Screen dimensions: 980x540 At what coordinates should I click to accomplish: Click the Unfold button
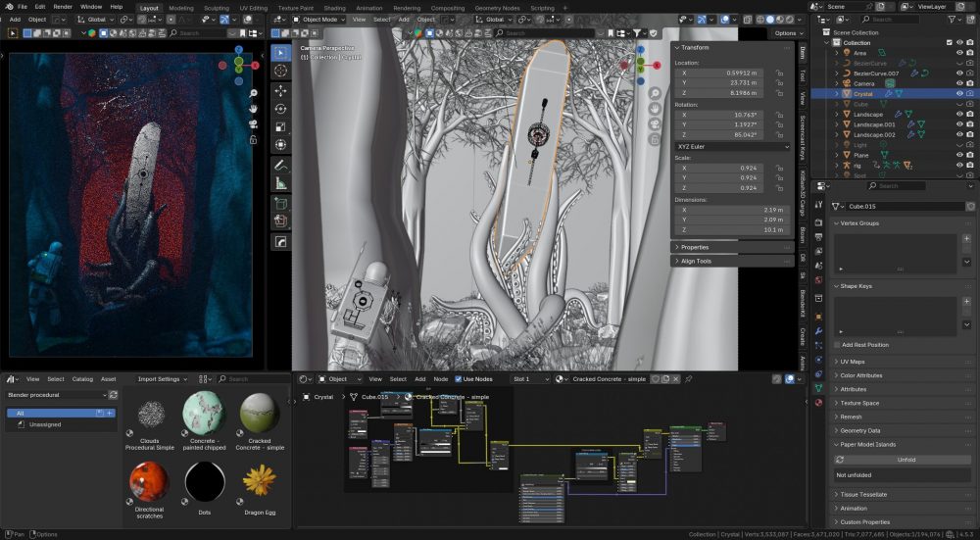pos(906,459)
